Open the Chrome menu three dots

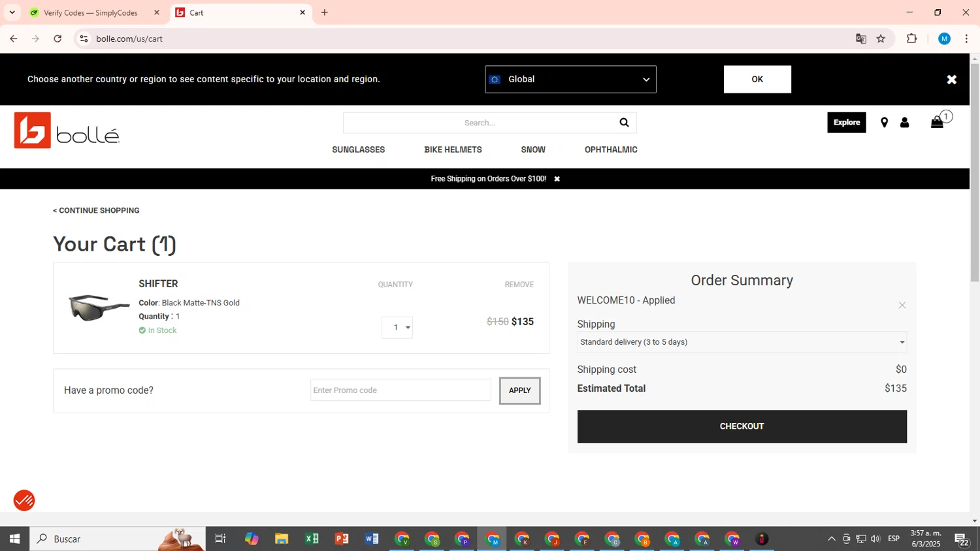tap(966, 39)
